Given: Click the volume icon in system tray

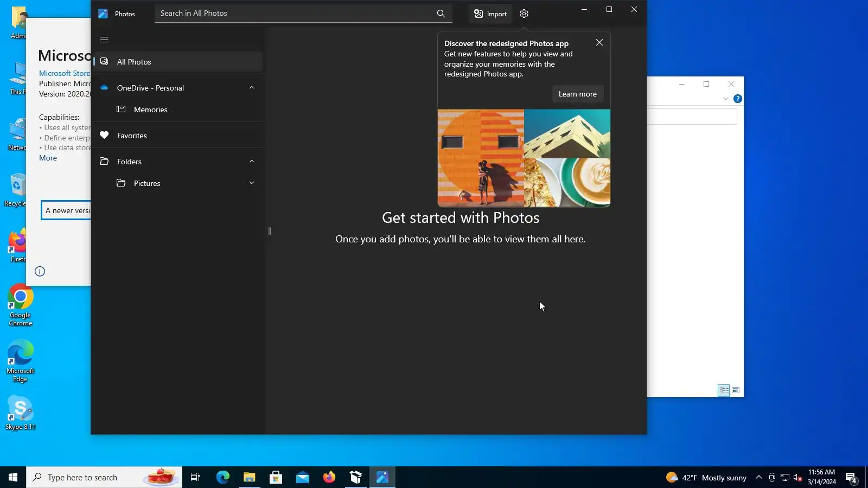Looking at the screenshot, I should pyautogui.click(x=797, y=477).
